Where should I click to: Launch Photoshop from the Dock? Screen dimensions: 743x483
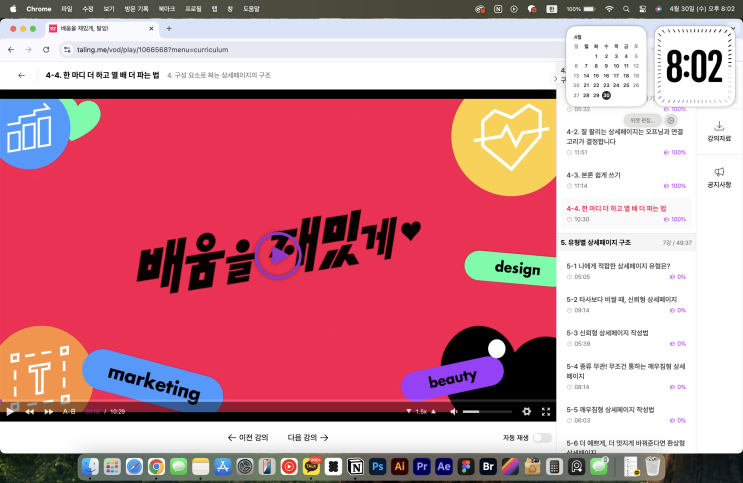coord(378,467)
